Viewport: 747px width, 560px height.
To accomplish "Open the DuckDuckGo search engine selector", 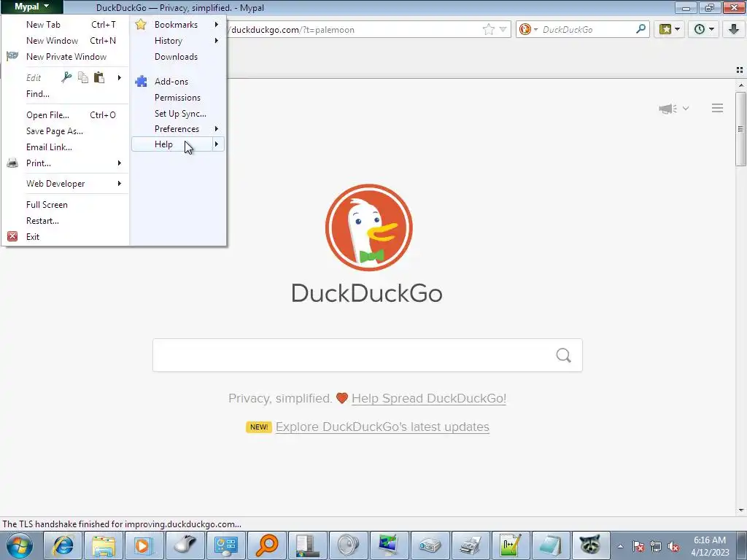I will (x=528, y=29).
